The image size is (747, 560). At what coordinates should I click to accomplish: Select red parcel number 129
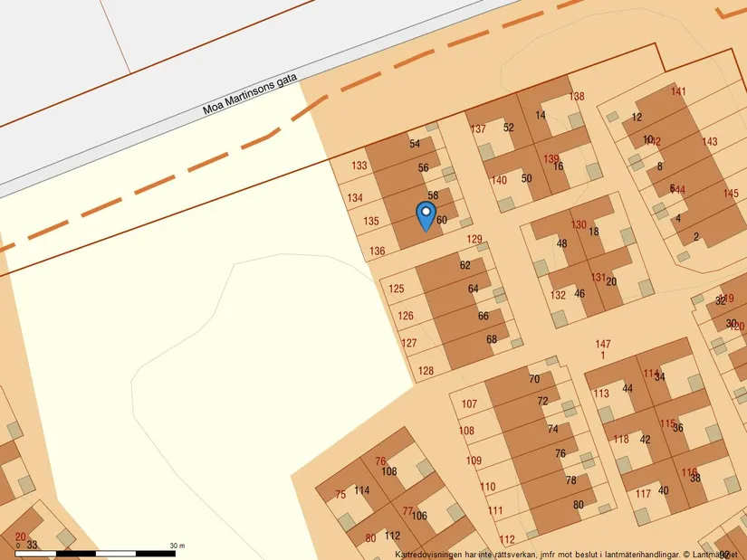point(474,239)
